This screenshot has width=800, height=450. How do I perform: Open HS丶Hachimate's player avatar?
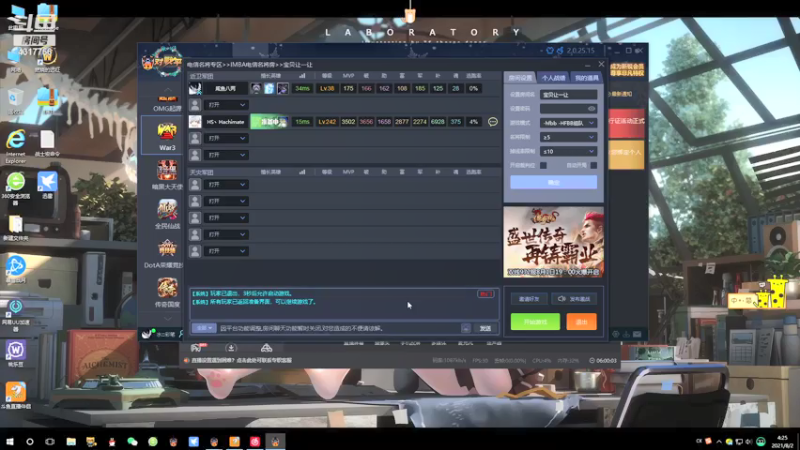pos(195,122)
